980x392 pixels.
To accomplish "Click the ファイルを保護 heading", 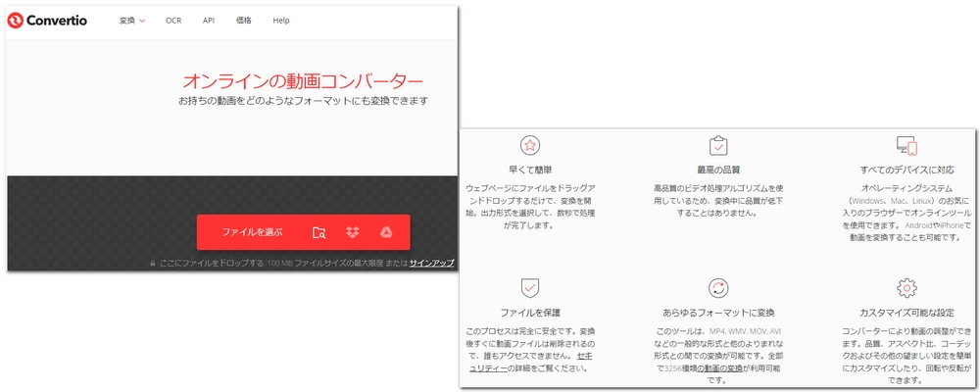I will coord(530,312).
